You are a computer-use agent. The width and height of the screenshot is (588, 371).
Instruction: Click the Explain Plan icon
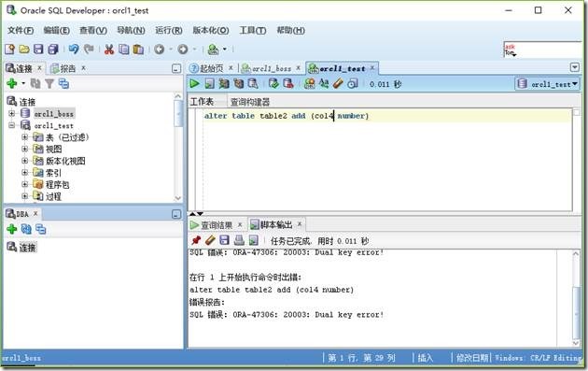[224, 83]
